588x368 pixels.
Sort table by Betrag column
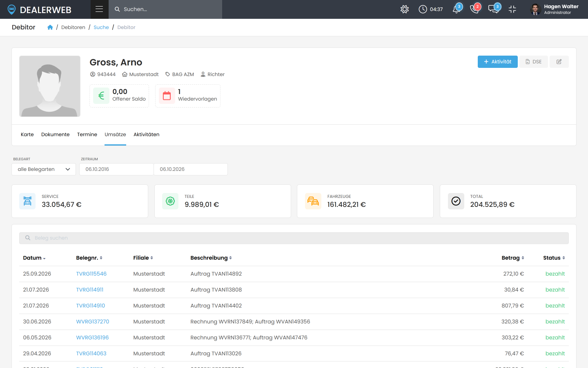coord(513,258)
